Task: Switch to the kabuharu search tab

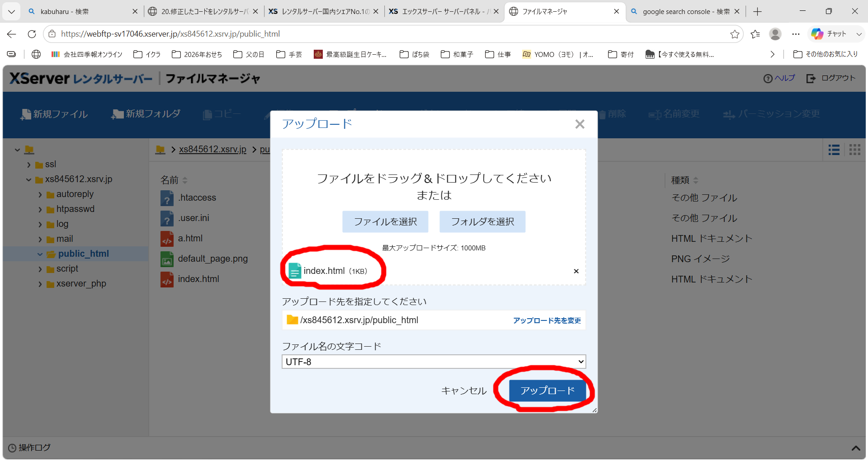Action: coord(82,11)
